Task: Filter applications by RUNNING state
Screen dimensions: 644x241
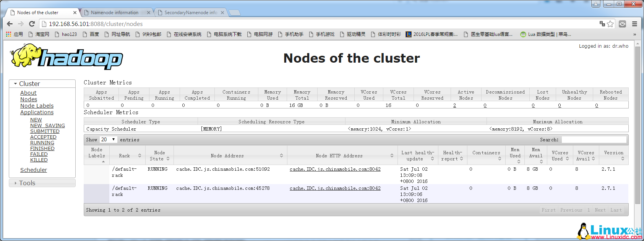Action: [42, 143]
